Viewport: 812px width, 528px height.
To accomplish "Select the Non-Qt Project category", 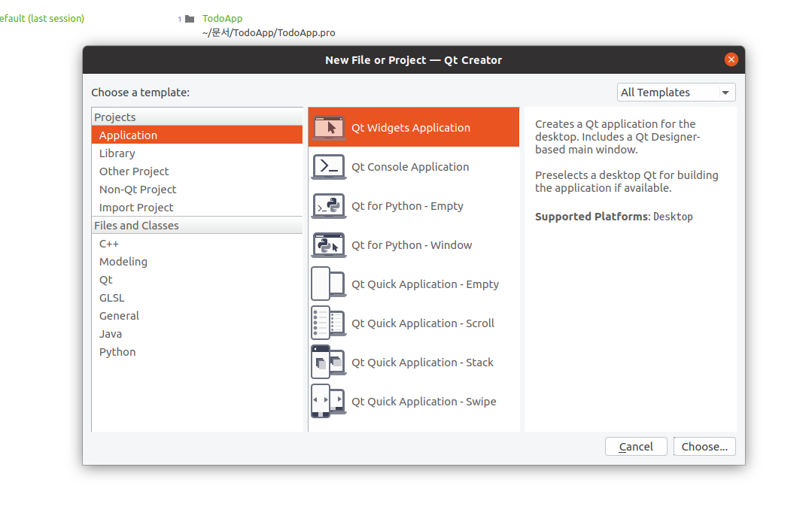I will (x=196, y=190).
